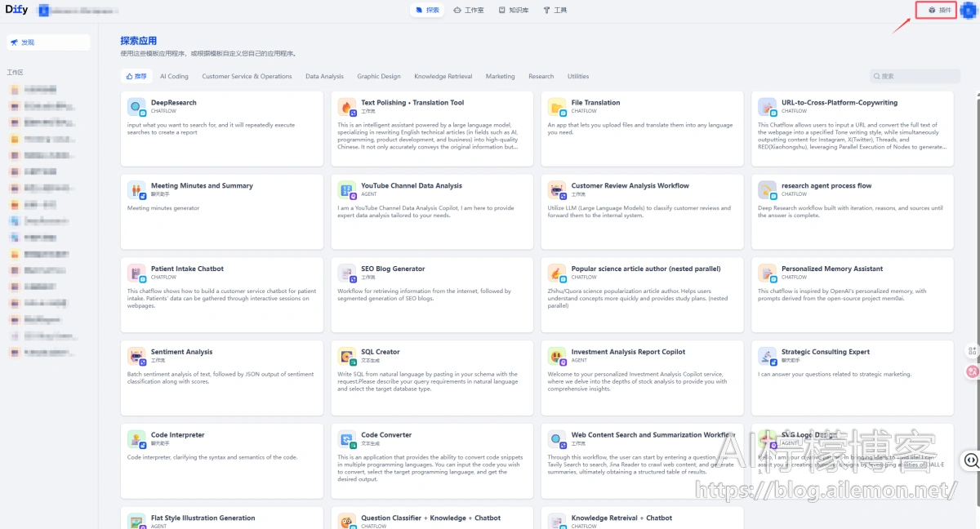980x529 pixels.
Task: Go to the 工具 tab
Action: (x=555, y=11)
